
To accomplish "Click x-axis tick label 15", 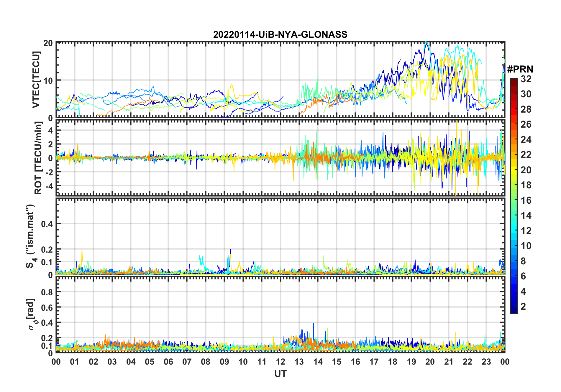I will click(x=337, y=362).
